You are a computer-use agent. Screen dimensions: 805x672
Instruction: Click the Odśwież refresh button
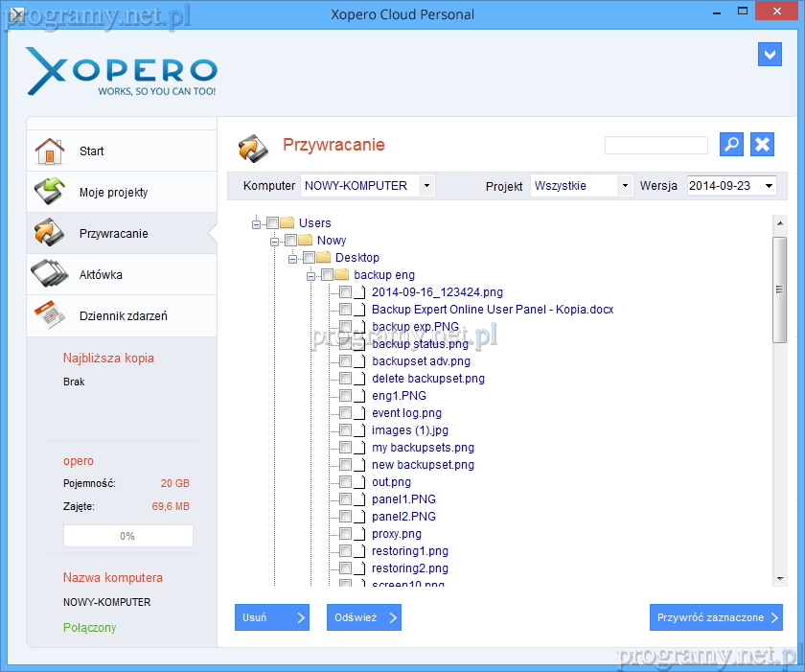[363, 618]
